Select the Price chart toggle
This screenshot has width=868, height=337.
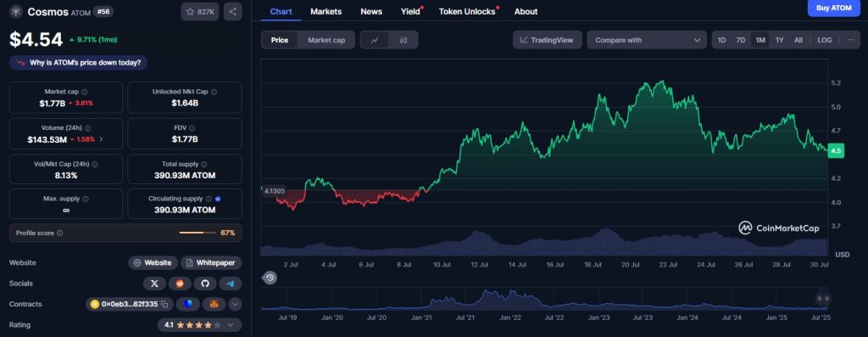tap(280, 40)
